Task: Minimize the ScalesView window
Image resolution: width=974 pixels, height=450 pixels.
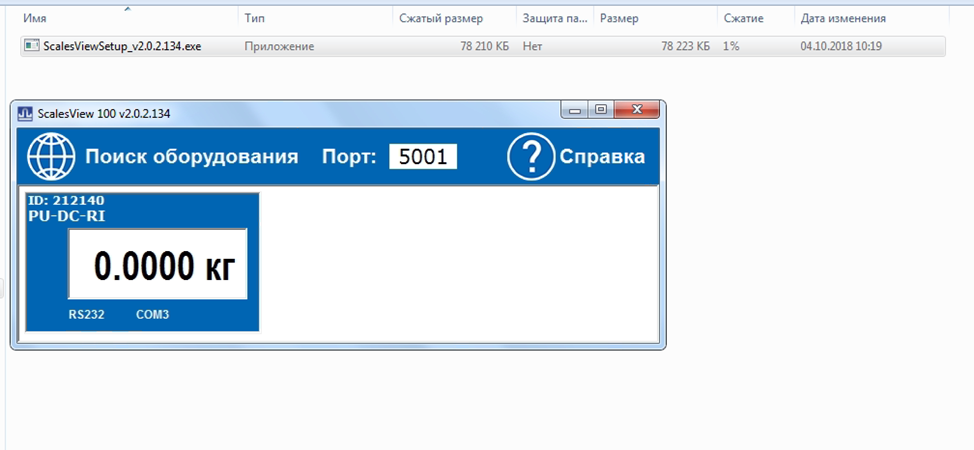Action: tap(575, 110)
